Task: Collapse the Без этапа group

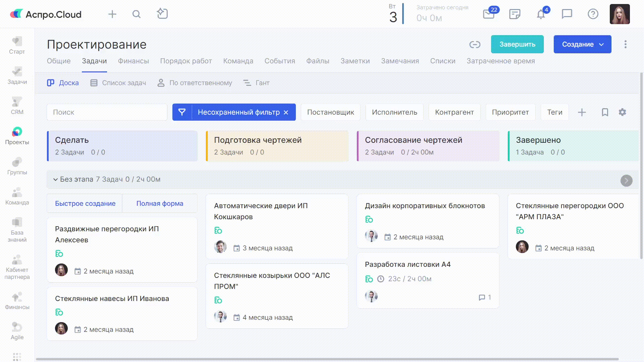Action: 55,180
